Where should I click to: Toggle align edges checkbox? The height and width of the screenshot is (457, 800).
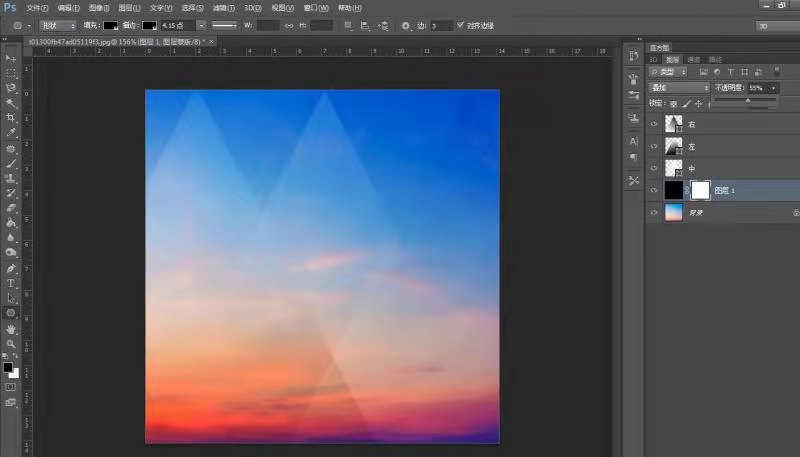tap(461, 25)
